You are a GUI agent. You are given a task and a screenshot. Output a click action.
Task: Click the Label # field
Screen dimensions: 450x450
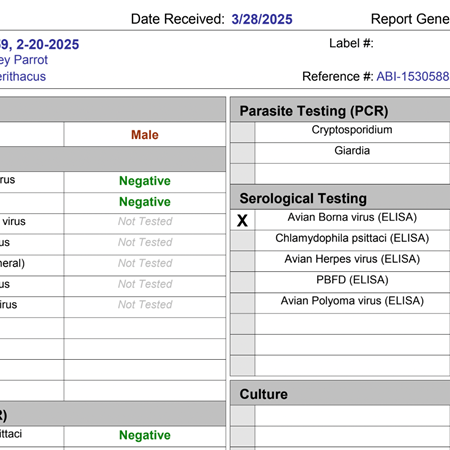[x=412, y=44]
